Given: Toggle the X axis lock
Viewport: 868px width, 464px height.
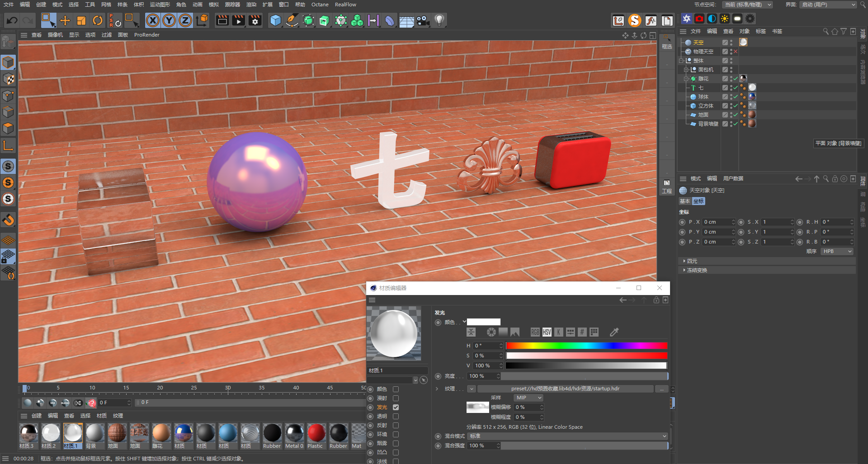Looking at the screenshot, I should [x=153, y=20].
